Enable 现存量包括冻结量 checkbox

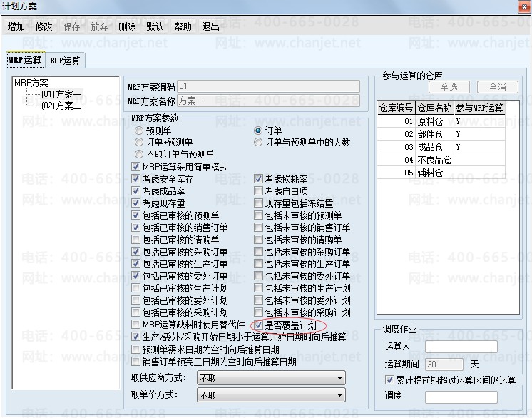tap(258, 203)
